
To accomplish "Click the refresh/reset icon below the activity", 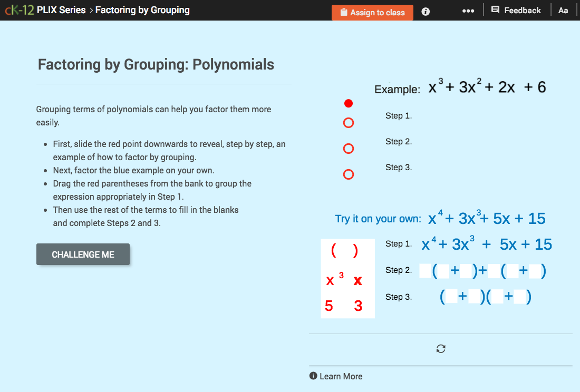I will pos(441,348).
